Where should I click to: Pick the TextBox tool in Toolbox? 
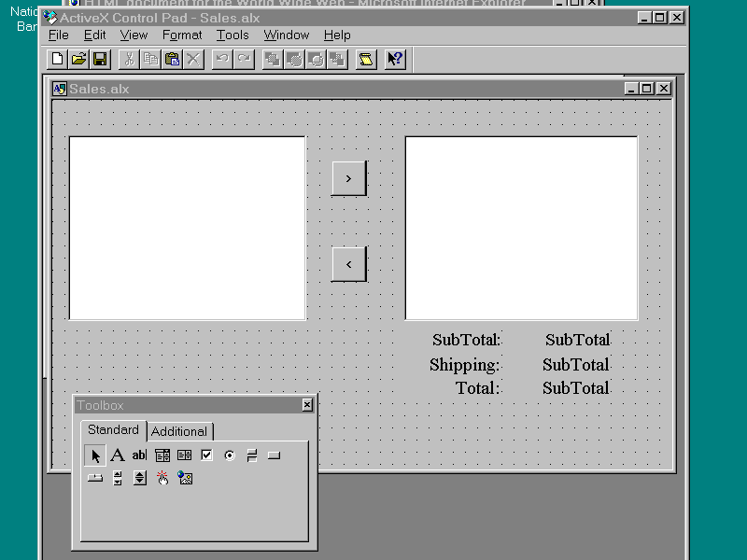[x=139, y=455]
